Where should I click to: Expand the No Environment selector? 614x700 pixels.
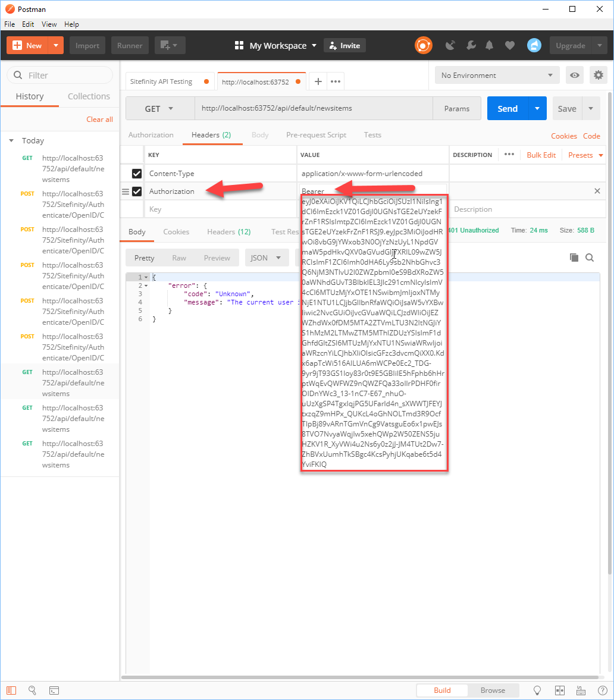point(497,75)
